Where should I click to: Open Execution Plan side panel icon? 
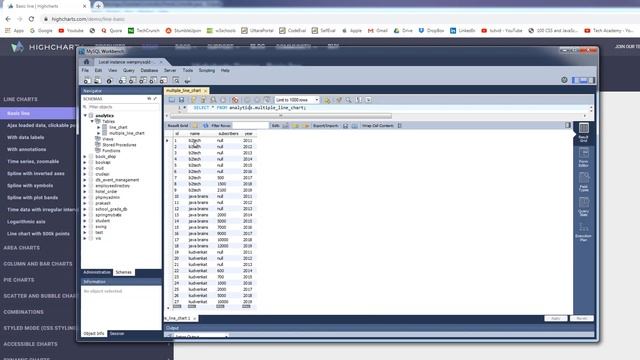[584, 231]
